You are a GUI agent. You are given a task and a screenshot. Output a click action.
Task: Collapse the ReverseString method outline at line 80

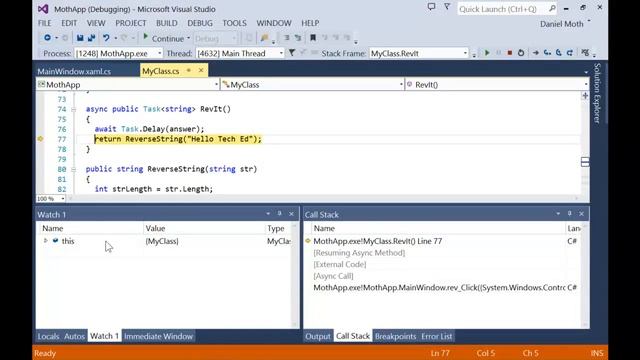point(73,169)
